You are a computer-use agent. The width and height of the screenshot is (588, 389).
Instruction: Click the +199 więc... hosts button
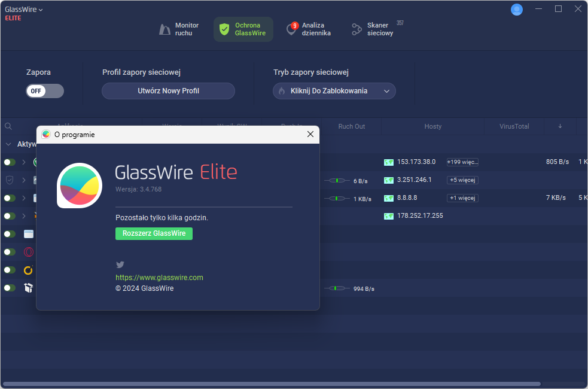(x=462, y=162)
